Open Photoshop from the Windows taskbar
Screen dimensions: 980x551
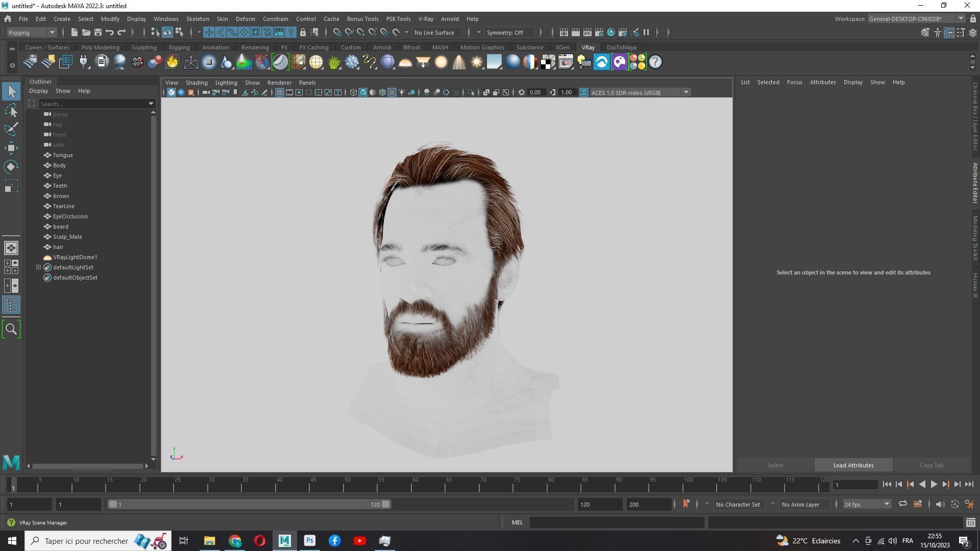point(310,541)
